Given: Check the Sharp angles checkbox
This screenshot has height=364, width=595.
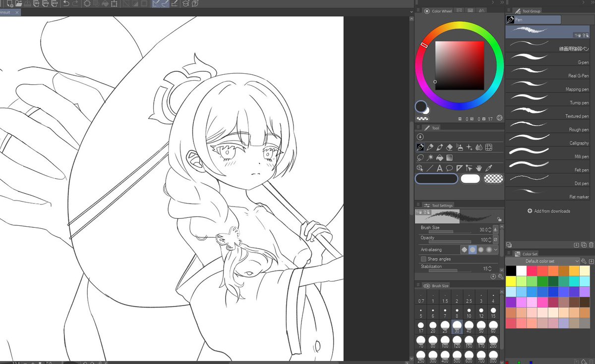Looking at the screenshot, I should click(423, 259).
